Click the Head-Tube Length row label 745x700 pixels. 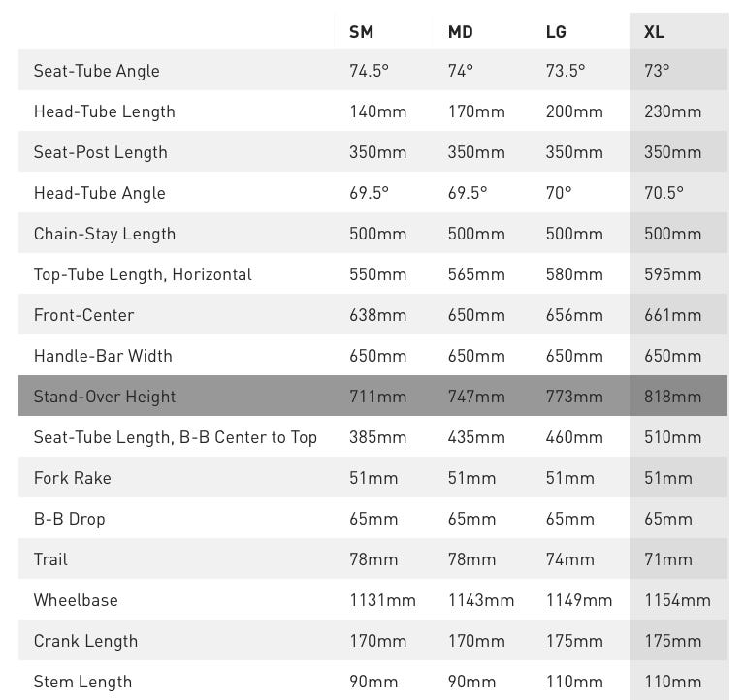pos(105,111)
